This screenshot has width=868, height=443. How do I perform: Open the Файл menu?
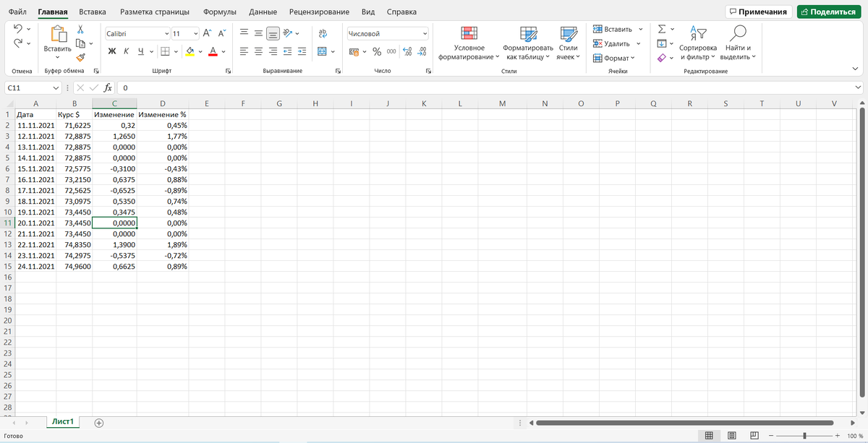[x=17, y=12]
